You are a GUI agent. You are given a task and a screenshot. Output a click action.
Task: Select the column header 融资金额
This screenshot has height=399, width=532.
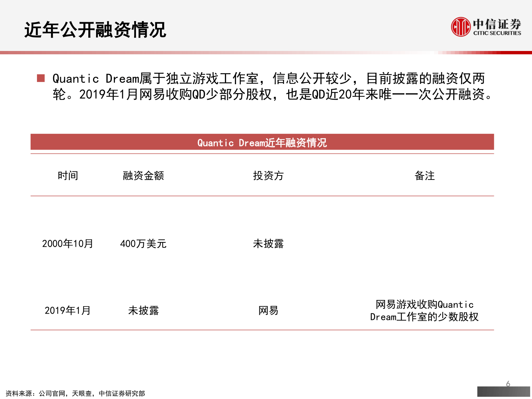(x=143, y=175)
